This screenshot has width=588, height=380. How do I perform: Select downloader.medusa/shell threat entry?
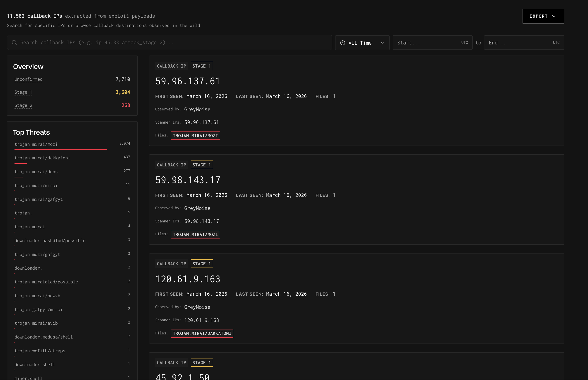(x=44, y=337)
